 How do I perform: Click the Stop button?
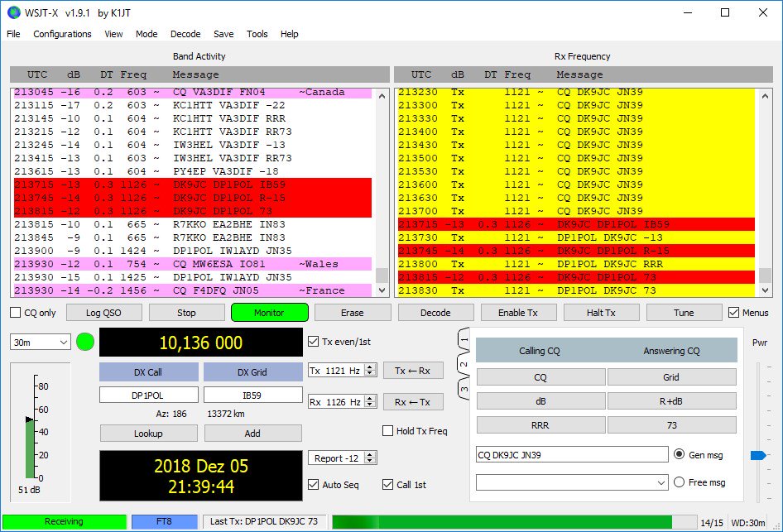pos(186,313)
